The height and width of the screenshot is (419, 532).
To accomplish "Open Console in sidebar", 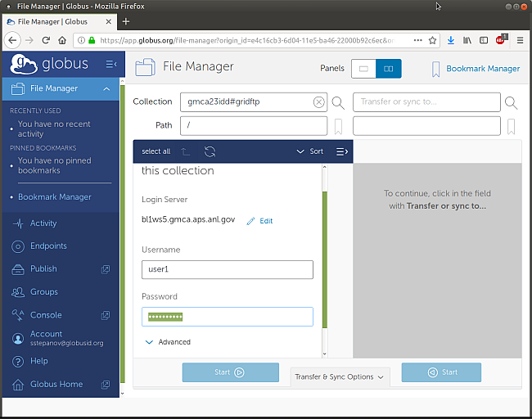I will (x=46, y=315).
